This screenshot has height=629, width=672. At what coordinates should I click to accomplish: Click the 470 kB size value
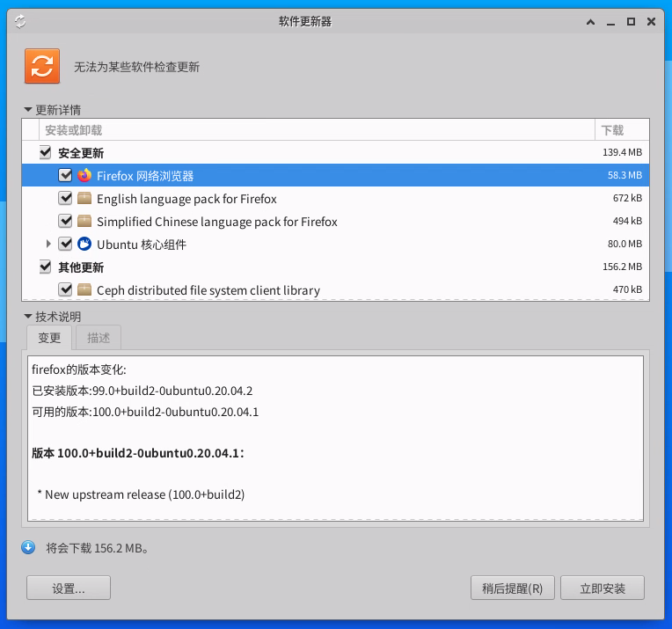627,289
